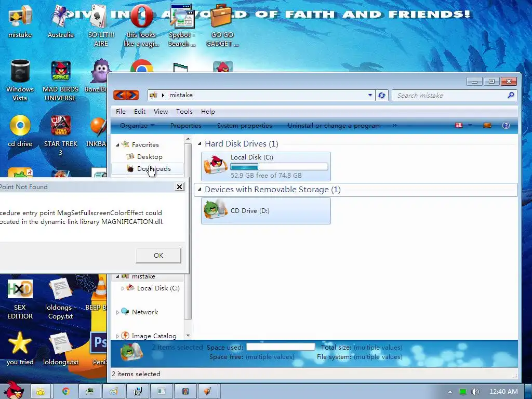Open the Edit menu
Viewport: 532px width, 399px height.
(139, 112)
